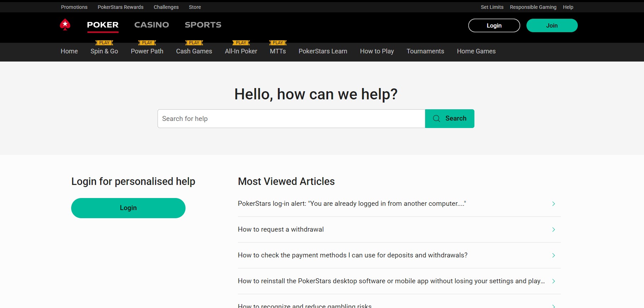
Task: Open the Responsible Gaming link
Action: (533, 7)
